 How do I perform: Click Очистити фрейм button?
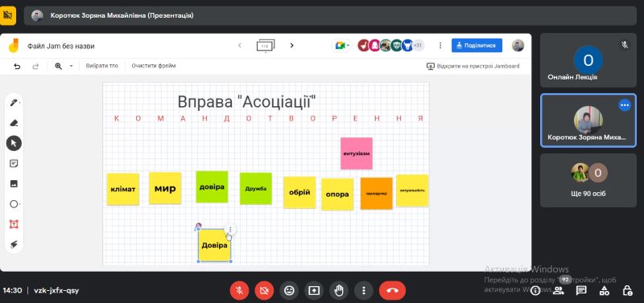154,66
